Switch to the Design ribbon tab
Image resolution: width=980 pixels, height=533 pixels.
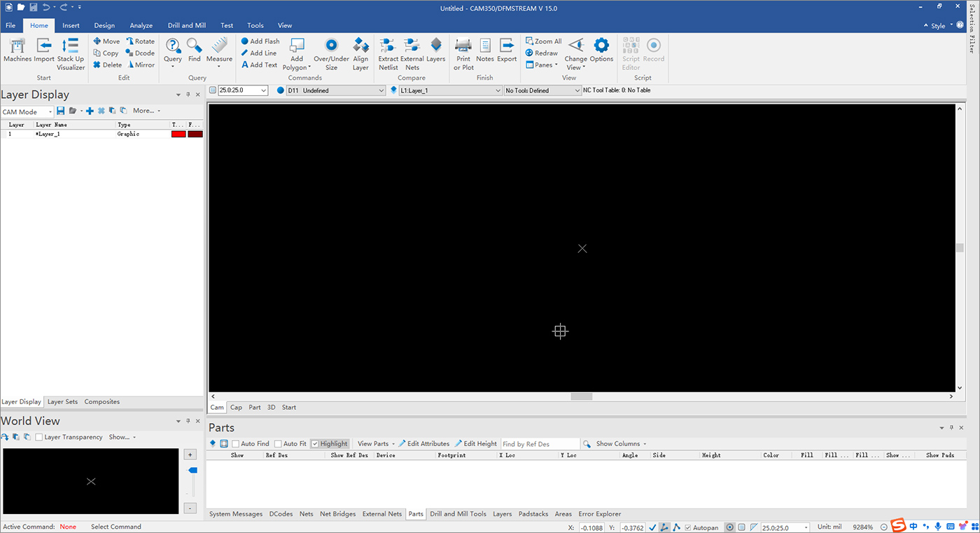click(x=104, y=25)
